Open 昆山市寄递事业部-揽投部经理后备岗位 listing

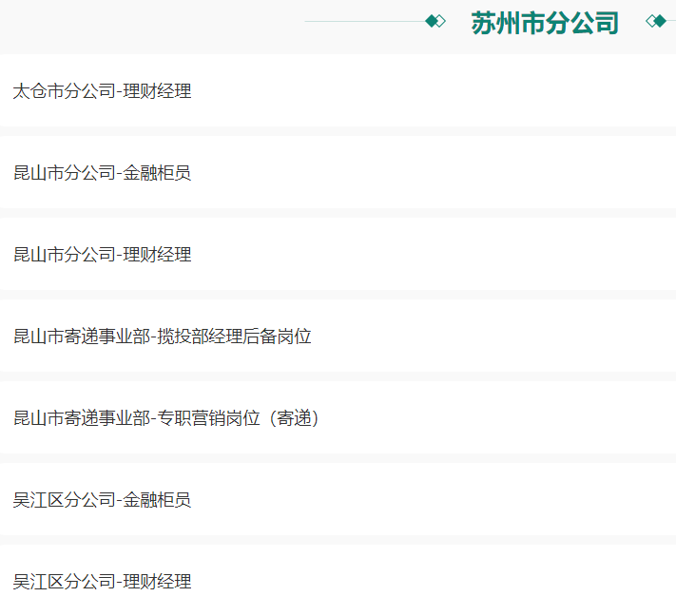[163, 337]
